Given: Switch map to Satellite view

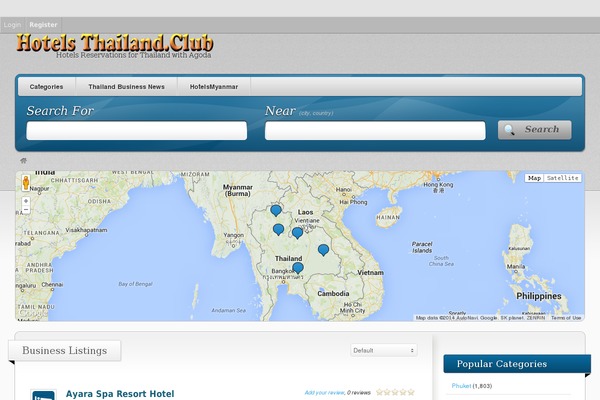Looking at the screenshot, I should pyautogui.click(x=562, y=178).
